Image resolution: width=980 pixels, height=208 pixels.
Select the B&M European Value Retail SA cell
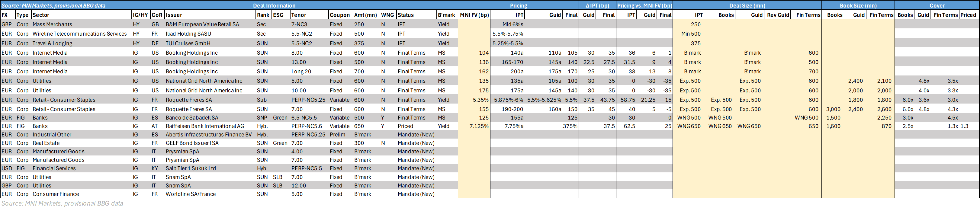point(202,24)
